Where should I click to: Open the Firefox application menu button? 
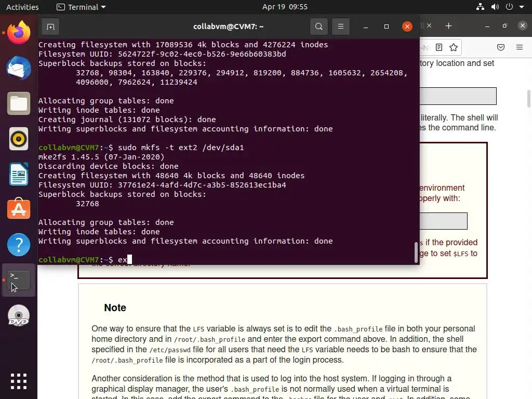click(520, 47)
